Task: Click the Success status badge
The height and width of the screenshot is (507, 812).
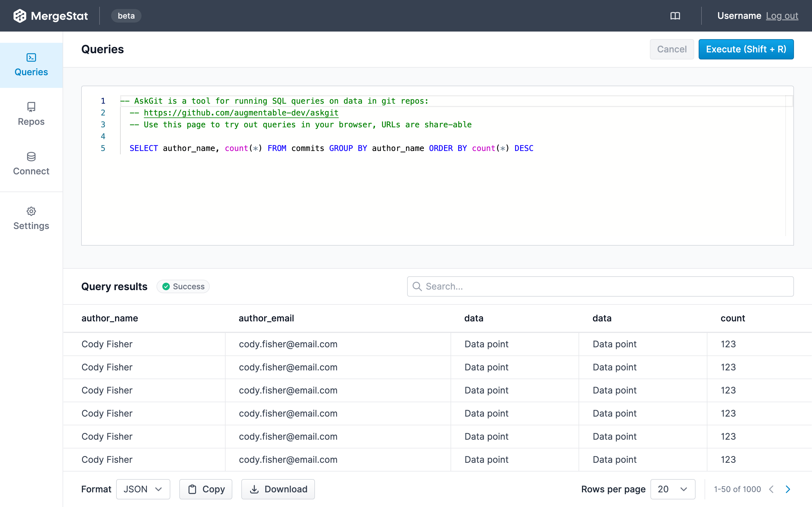Action: 183,286
